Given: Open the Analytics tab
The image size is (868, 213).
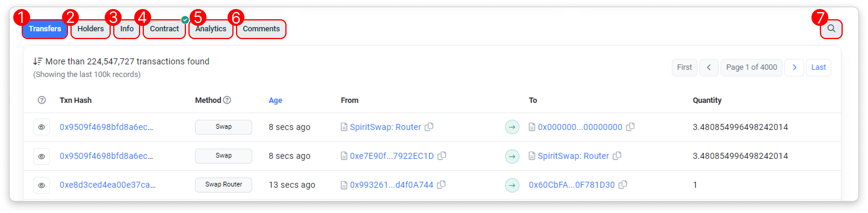Looking at the screenshot, I should 211,29.
